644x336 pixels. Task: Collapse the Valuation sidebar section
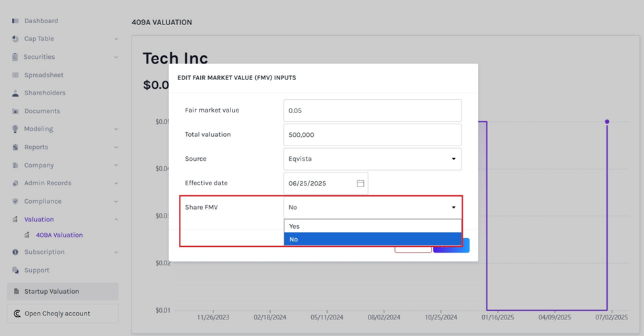(x=116, y=220)
